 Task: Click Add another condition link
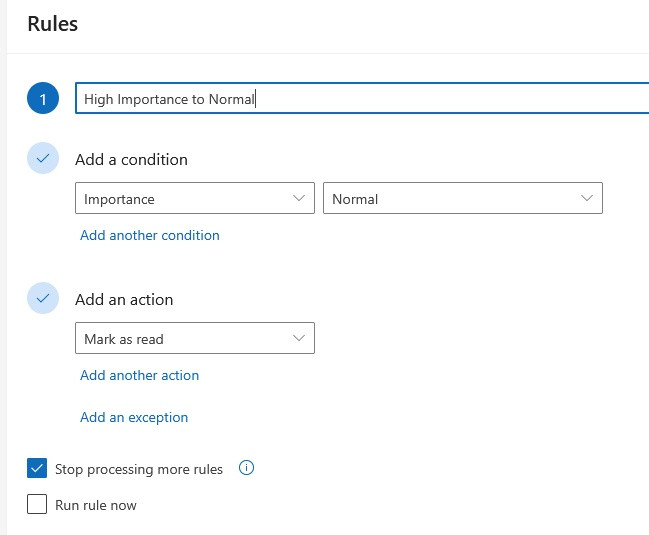click(150, 235)
